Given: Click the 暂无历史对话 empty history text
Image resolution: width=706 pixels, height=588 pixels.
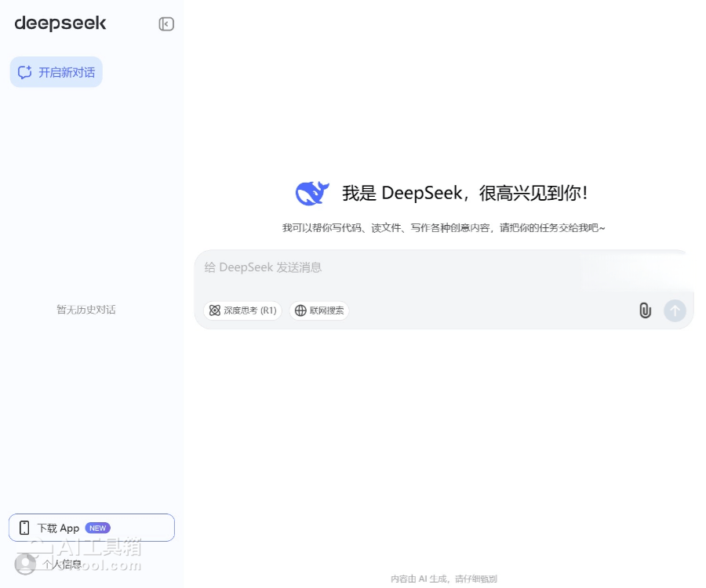Looking at the screenshot, I should 86,310.
